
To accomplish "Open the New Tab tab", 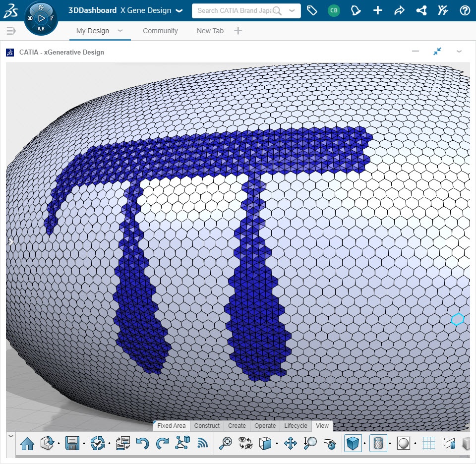I will [210, 31].
